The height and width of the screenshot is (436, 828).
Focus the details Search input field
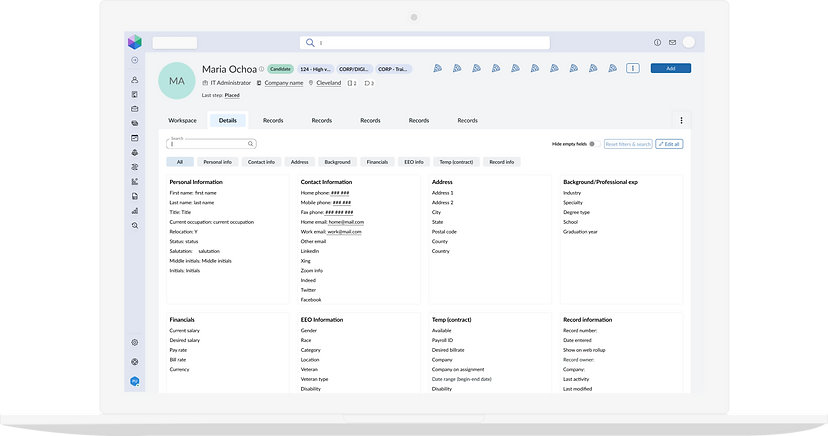click(211, 144)
